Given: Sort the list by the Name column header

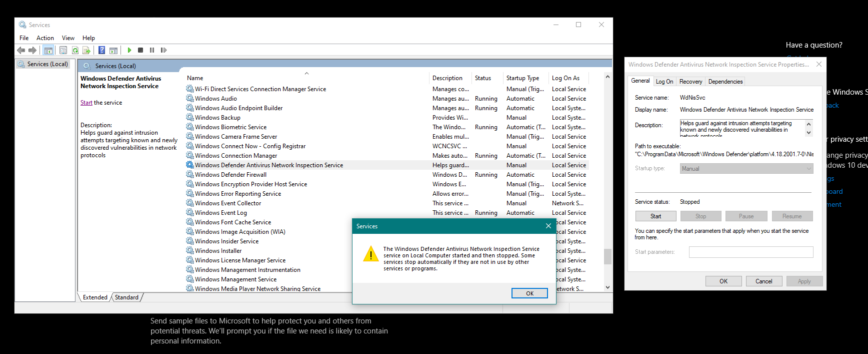Looking at the screenshot, I should click(x=306, y=78).
